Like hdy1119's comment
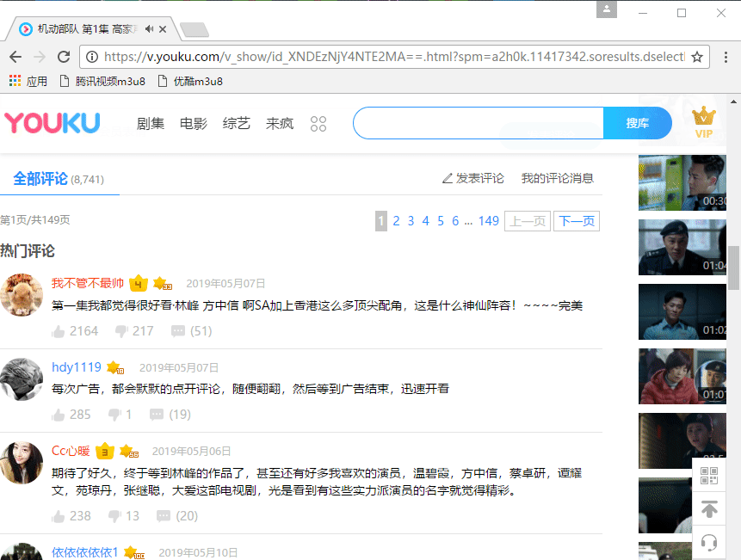 [59, 415]
